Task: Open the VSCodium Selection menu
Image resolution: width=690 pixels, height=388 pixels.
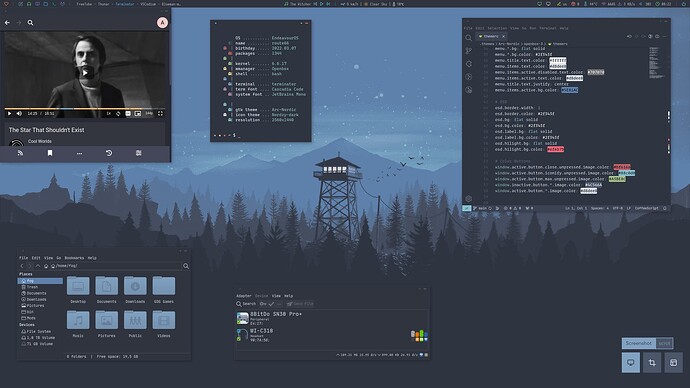Action: [x=497, y=28]
